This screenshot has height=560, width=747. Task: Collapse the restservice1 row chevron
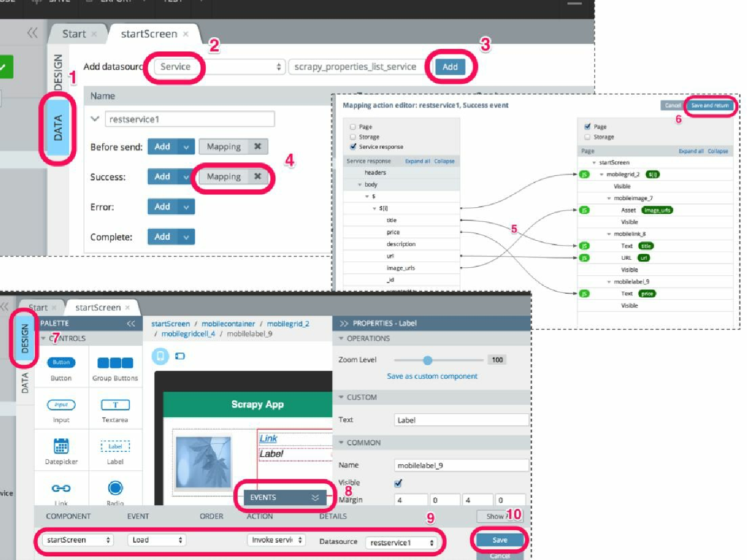pyautogui.click(x=95, y=118)
